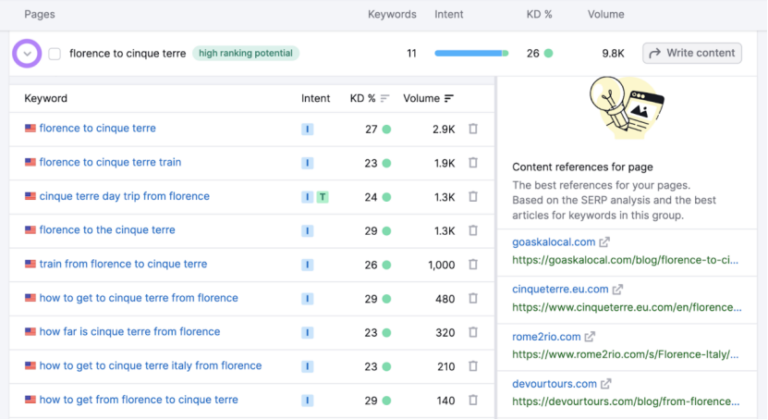Image resolution: width=768 pixels, height=420 pixels.
Task: Delete 'florence to cinque terre train' keyword
Action: 473,163
